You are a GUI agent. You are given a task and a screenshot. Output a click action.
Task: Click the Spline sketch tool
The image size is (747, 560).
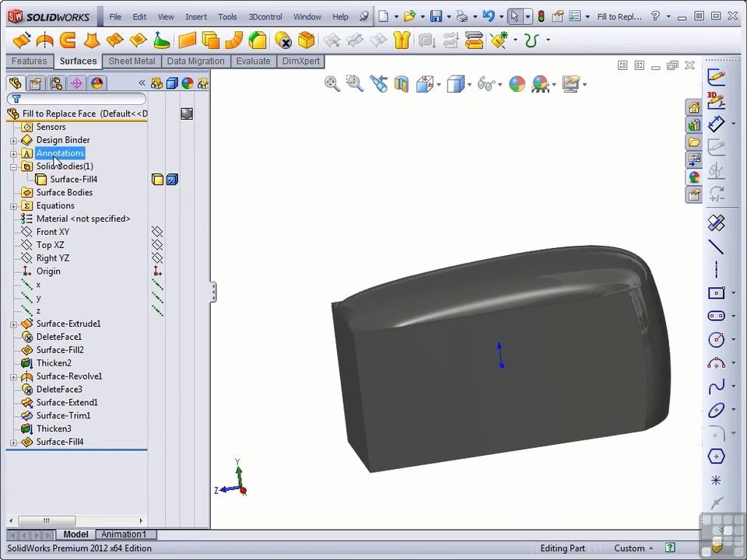[716, 387]
